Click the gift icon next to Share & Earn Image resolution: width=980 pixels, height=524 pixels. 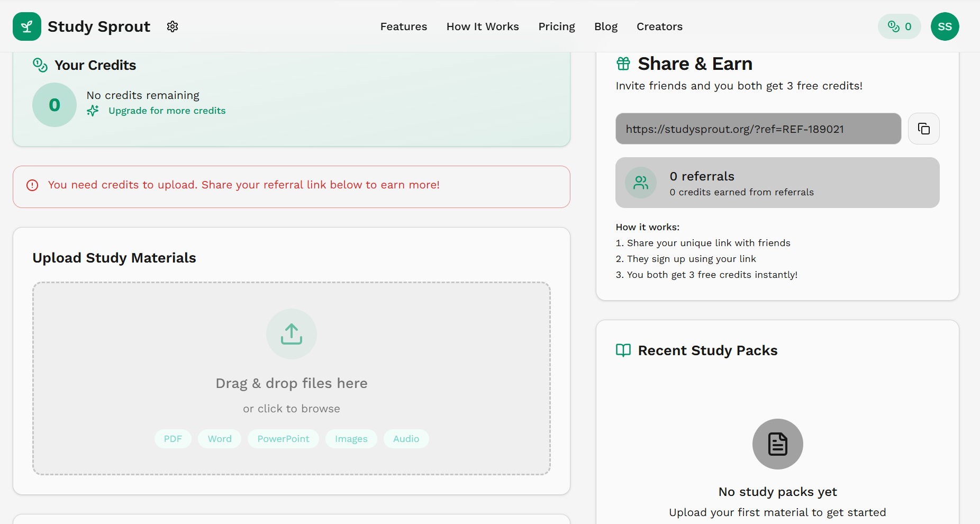pos(623,63)
